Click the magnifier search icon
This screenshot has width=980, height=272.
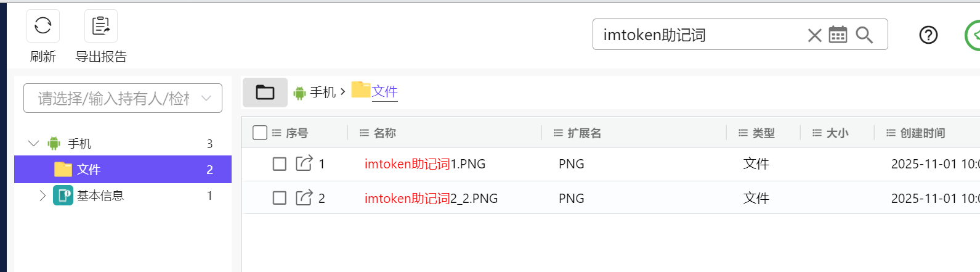point(865,35)
